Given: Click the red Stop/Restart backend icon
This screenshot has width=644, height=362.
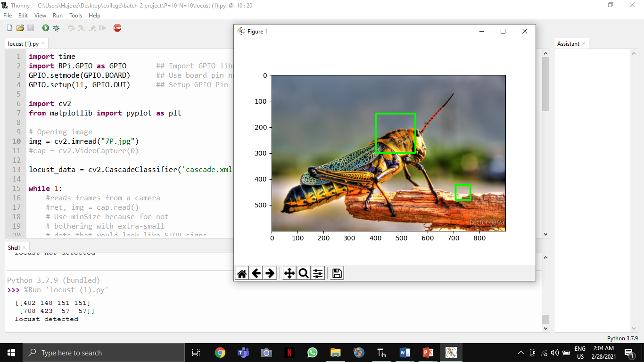Looking at the screenshot, I should (x=117, y=28).
